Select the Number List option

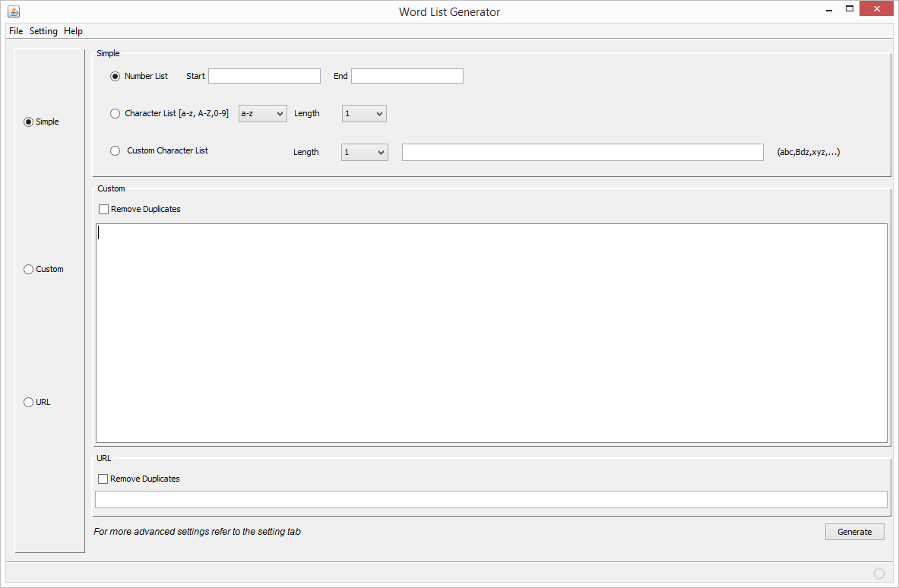(115, 76)
